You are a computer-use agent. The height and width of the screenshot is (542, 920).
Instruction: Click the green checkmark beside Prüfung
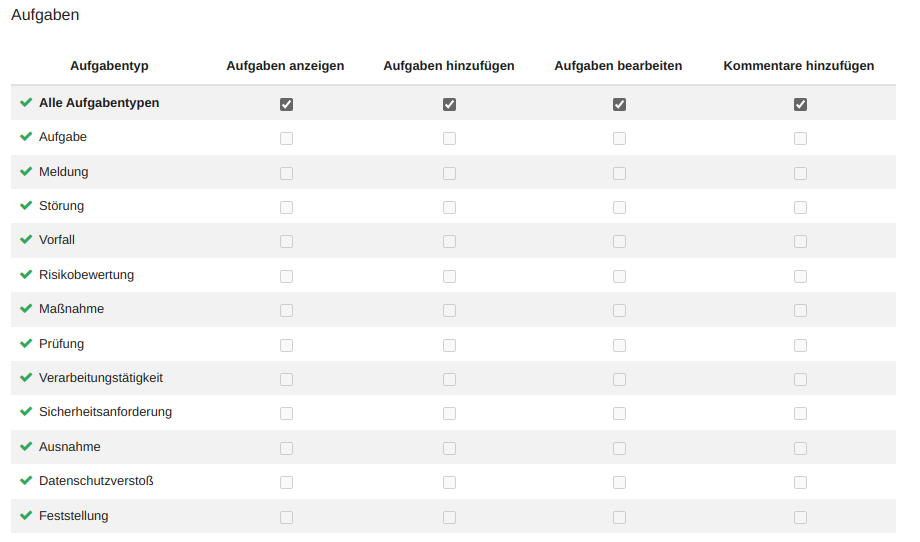[26, 344]
